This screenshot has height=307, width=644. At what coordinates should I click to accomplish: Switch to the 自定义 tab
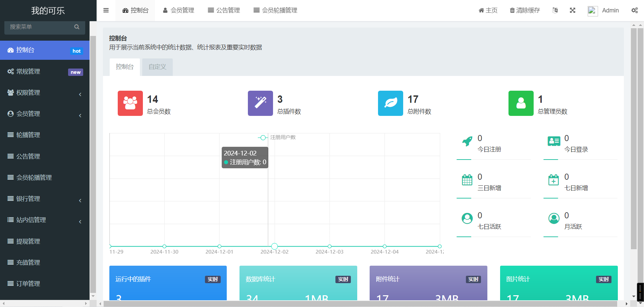coord(157,67)
